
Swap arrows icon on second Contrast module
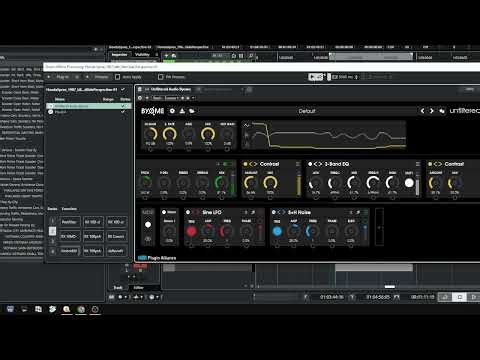(438, 164)
